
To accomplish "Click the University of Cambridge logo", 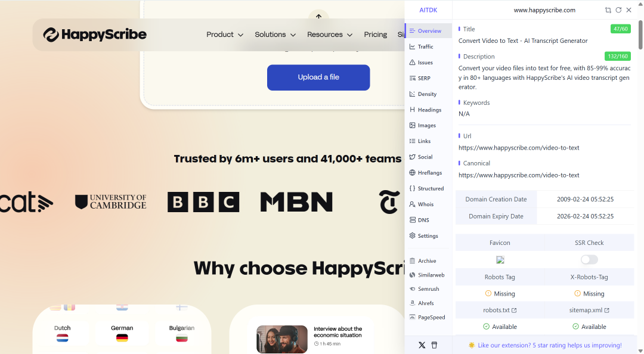I will click(x=110, y=201).
